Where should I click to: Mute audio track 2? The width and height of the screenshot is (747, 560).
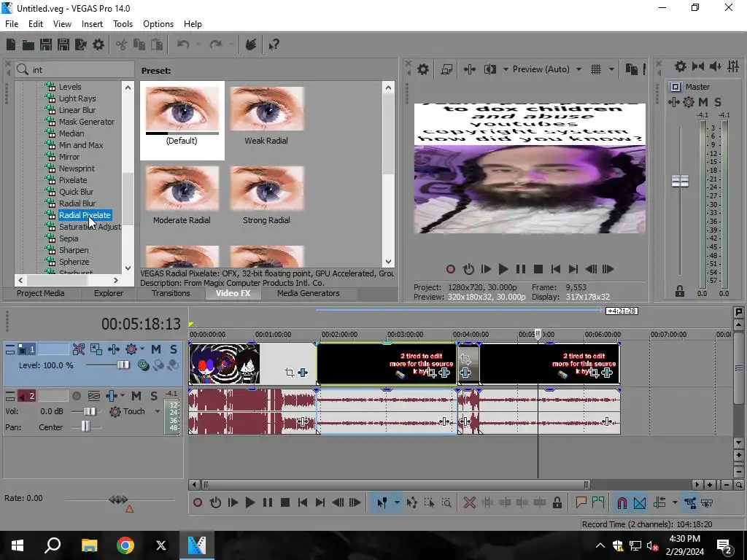pos(136,396)
